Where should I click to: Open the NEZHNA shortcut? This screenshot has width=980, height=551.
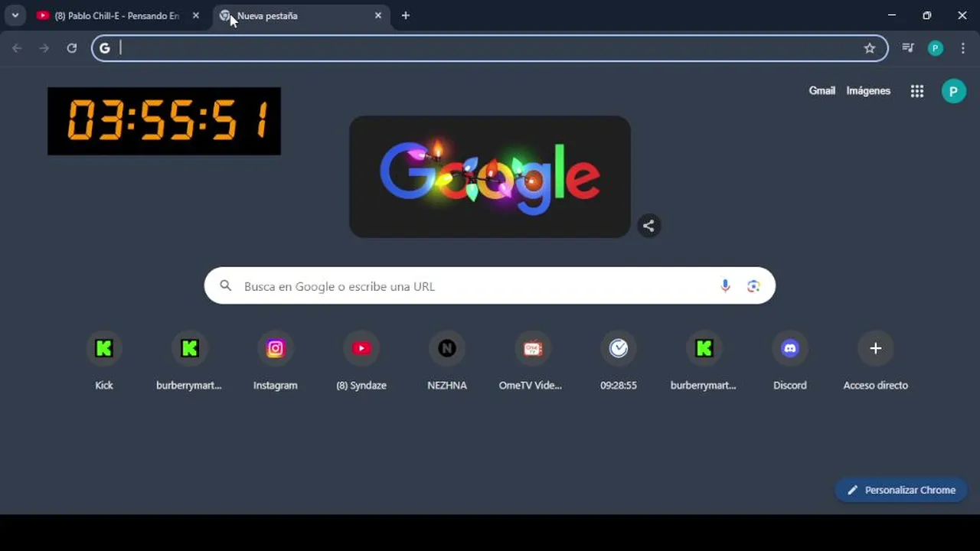click(447, 361)
